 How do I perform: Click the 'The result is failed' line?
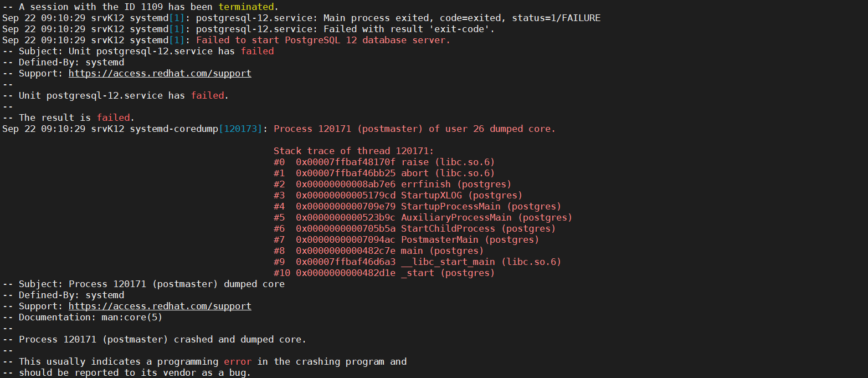click(76, 118)
